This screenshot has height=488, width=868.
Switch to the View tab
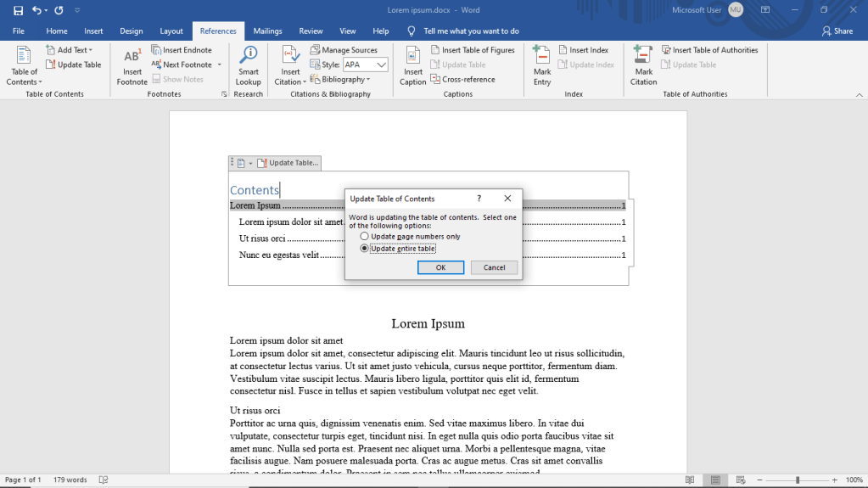click(348, 31)
